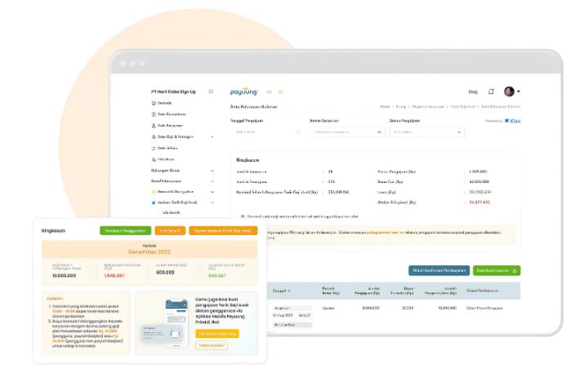The width and height of the screenshot is (588, 392).
Task: Click the yellow square Benefit marker
Action: click(x=154, y=192)
